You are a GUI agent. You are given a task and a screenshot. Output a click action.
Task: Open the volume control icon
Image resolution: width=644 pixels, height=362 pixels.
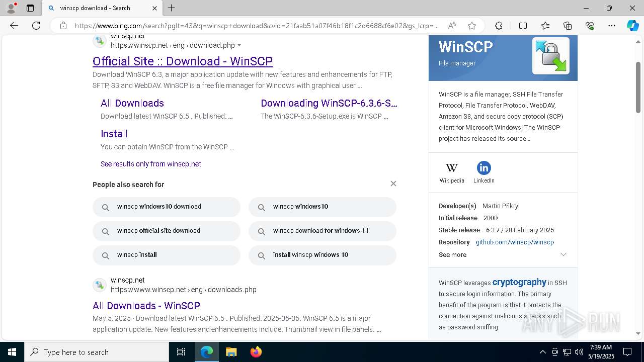pos(579,352)
